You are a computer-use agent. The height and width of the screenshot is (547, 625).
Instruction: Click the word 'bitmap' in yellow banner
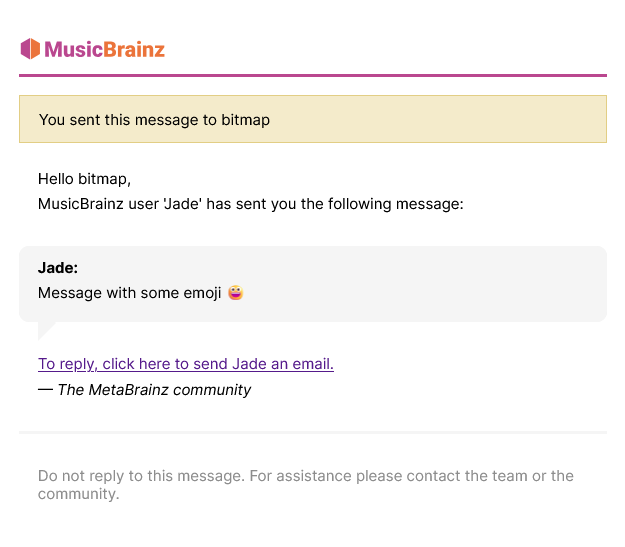pos(246,120)
